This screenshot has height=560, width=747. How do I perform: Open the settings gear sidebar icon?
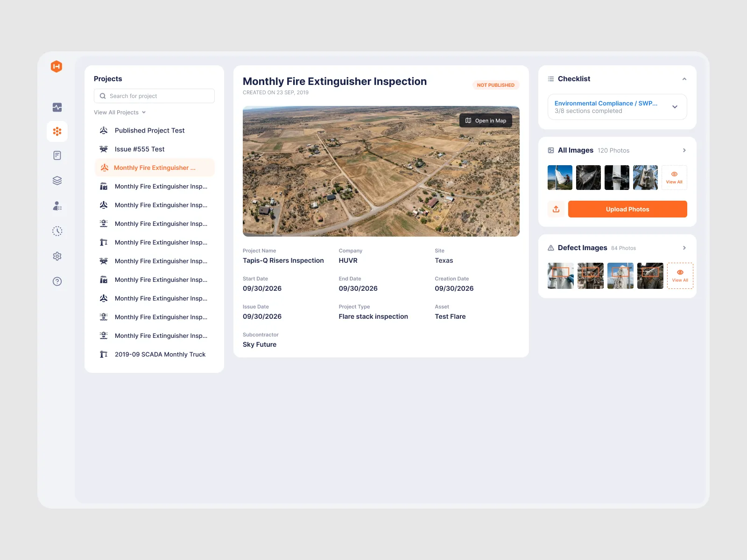pos(57,256)
